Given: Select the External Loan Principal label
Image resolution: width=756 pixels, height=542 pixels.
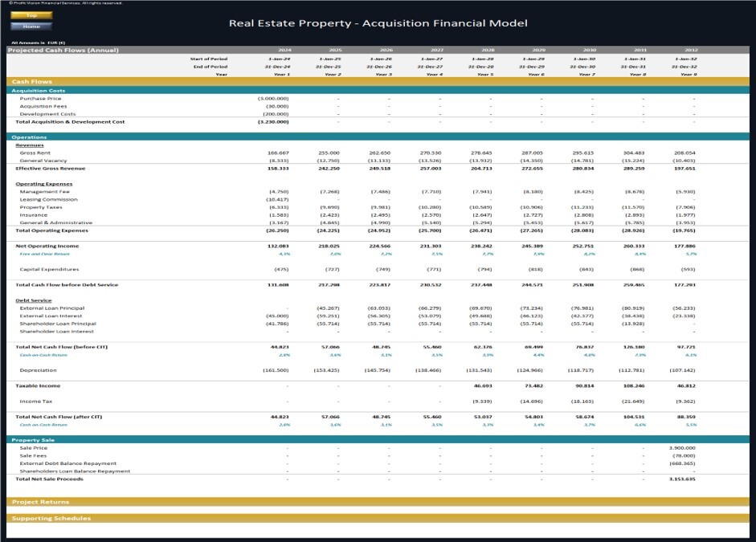Looking at the screenshot, I should click(x=52, y=308).
